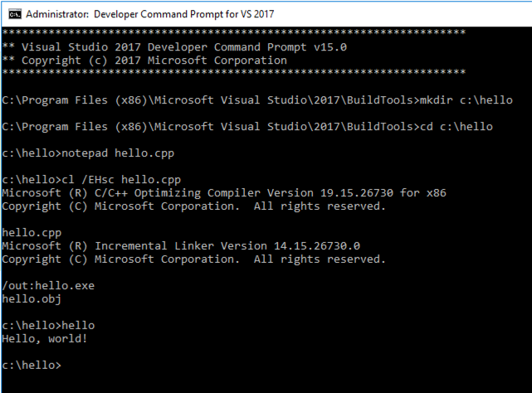
Task: Click the Visual Studio 2017 banner line
Action: (174, 46)
